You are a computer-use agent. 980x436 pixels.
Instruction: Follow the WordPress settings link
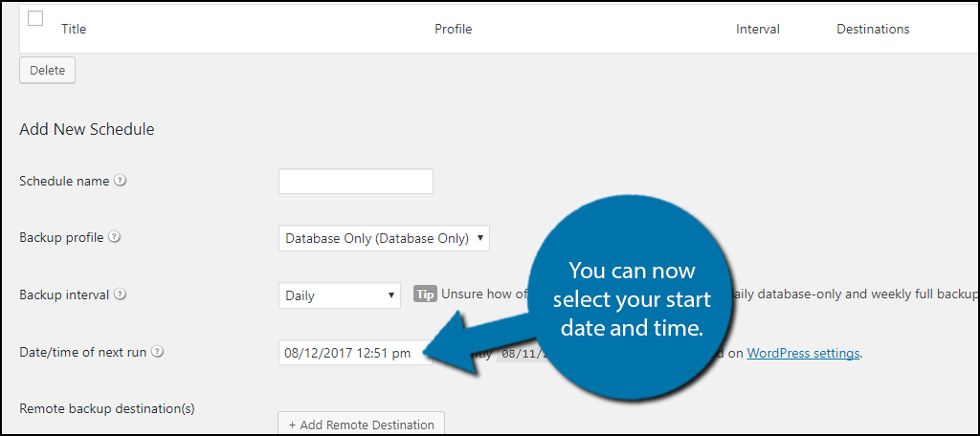point(803,353)
